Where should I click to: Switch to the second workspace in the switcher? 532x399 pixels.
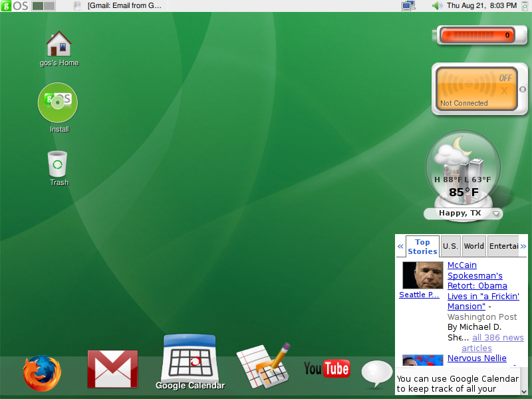[x=49, y=6]
